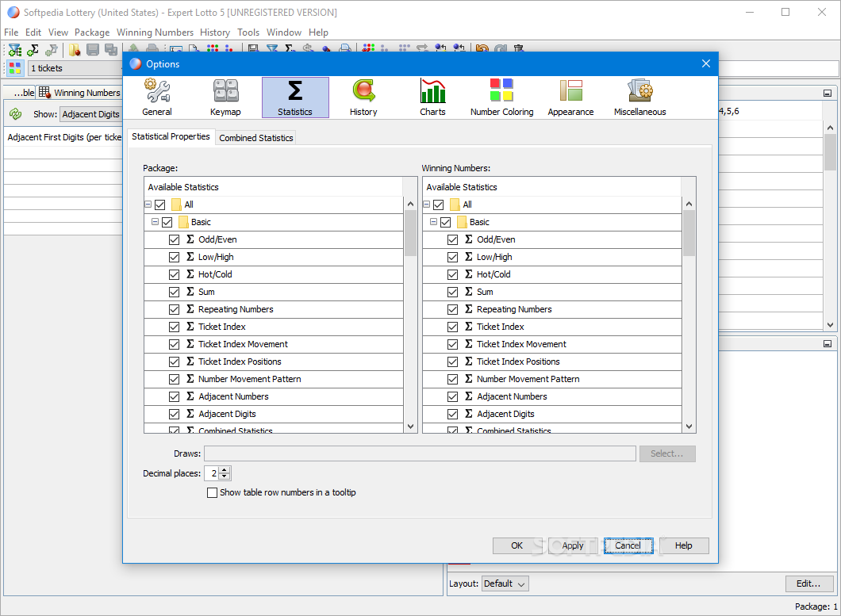The height and width of the screenshot is (616, 841).
Task: Click the Draws input field
Action: click(x=420, y=453)
